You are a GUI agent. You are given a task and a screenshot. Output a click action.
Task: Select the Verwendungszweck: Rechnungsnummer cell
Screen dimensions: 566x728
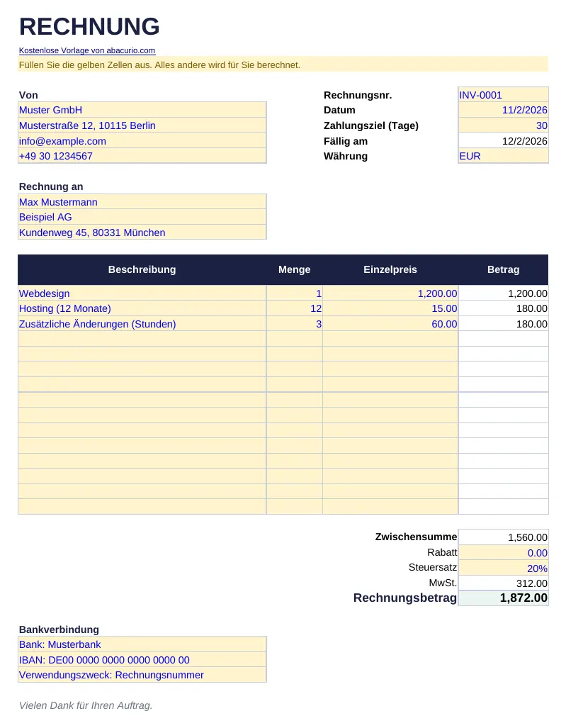[x=142, y=675]
